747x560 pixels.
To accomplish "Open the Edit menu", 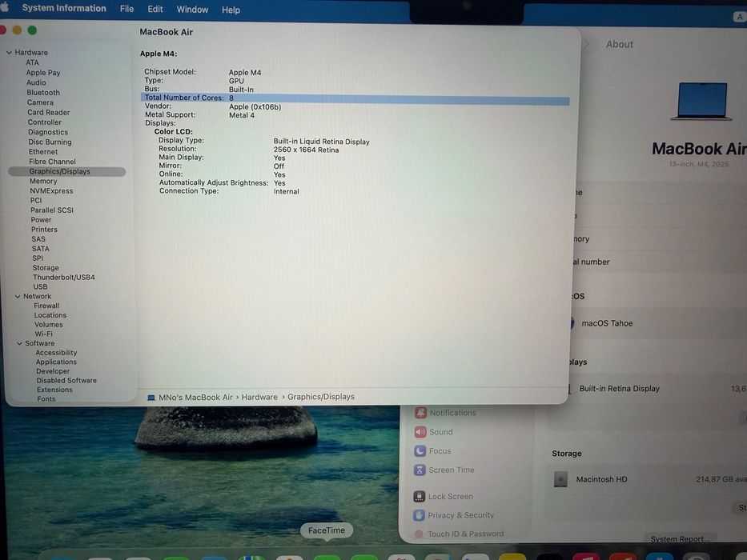I will (x=155, y=9).
